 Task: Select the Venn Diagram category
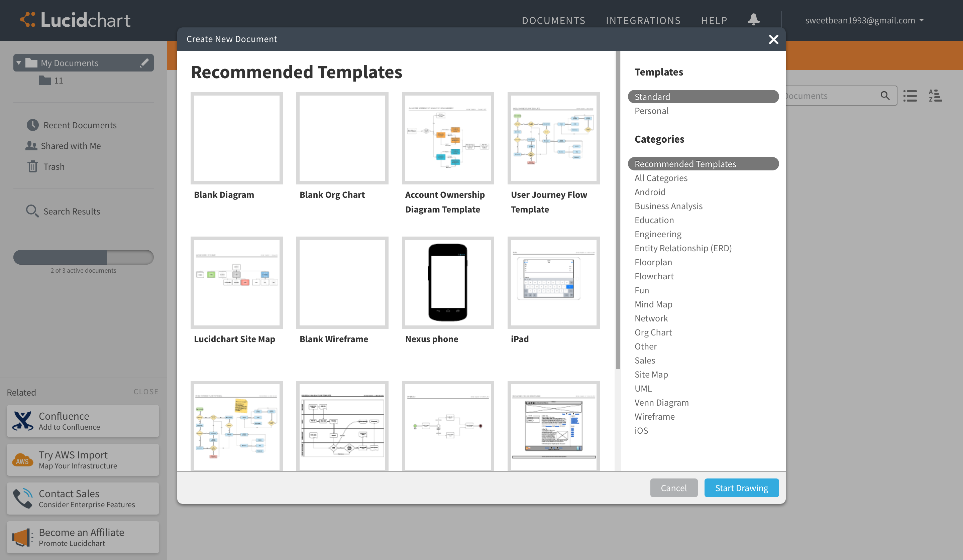click(661, 402)
